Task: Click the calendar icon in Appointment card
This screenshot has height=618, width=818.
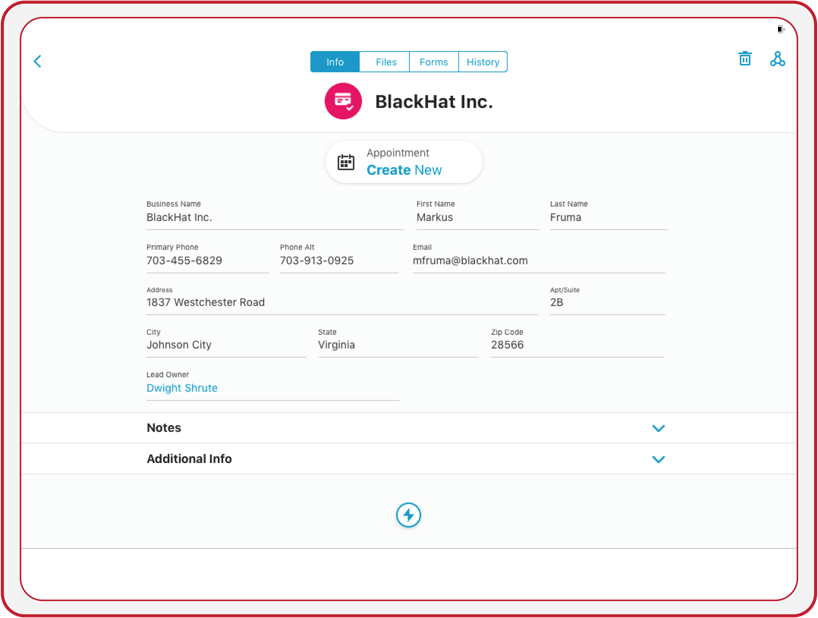Action: click(345, 162)
